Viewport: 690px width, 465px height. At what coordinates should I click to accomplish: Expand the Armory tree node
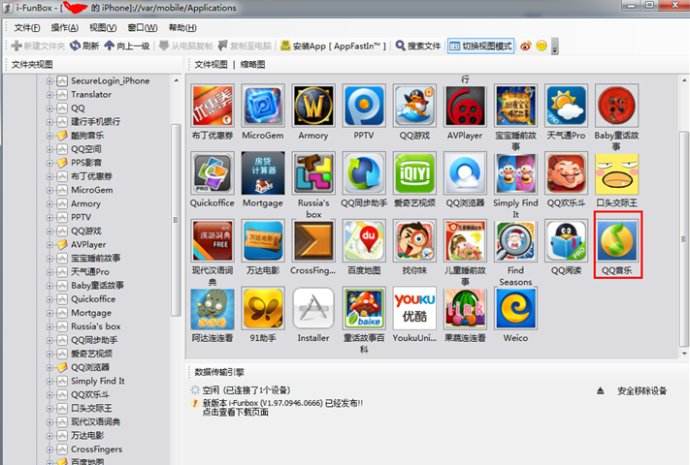(x=50, y=204)
